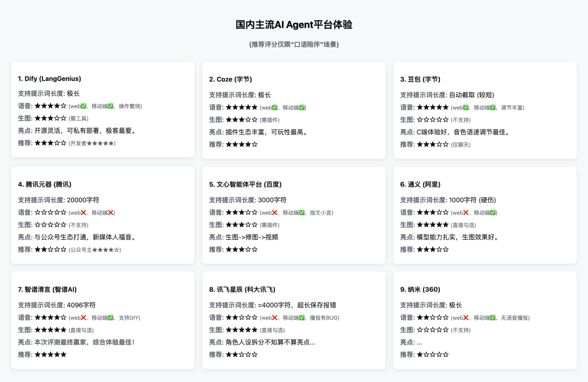Select the heading 1. Dify (LangGenius)
The height and width of the screenshot is (382, 588).
(50, 79)
